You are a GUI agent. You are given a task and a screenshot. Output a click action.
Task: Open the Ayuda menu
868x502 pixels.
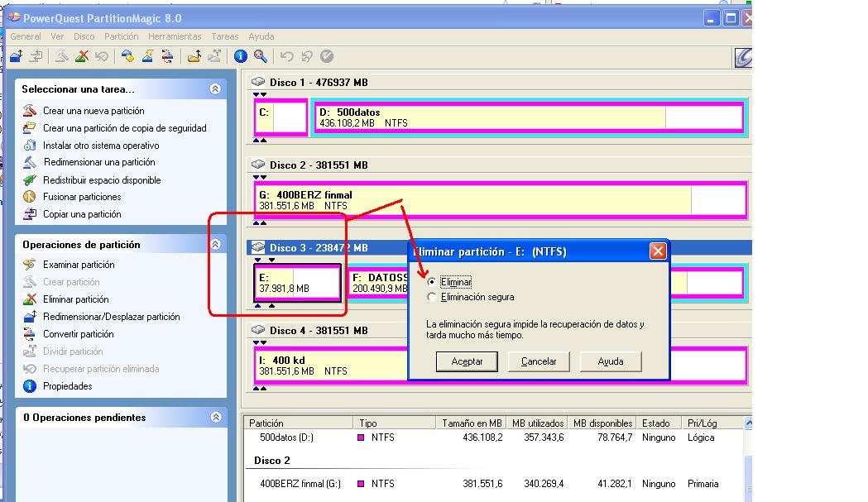[x=261, y=36]
